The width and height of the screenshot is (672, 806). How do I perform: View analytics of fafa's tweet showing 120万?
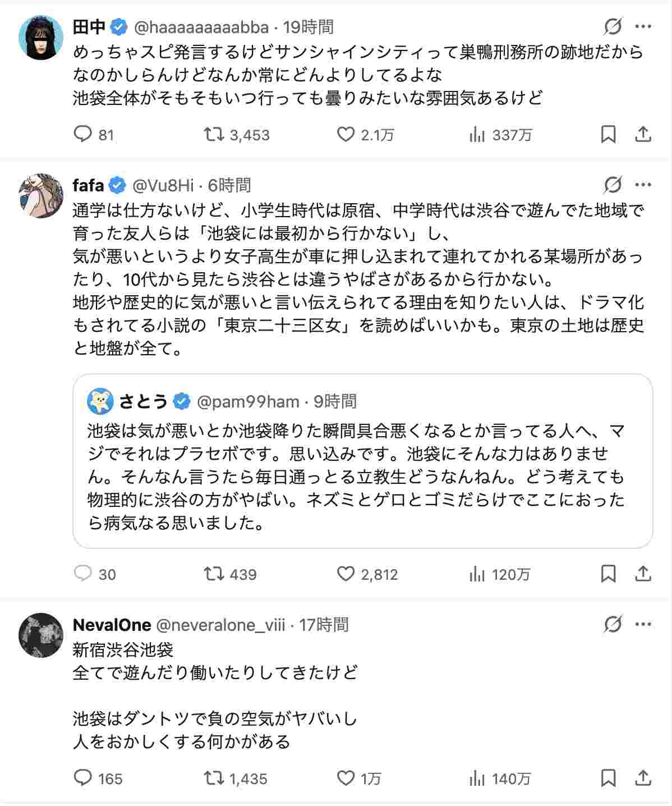[x=477, y=574]
